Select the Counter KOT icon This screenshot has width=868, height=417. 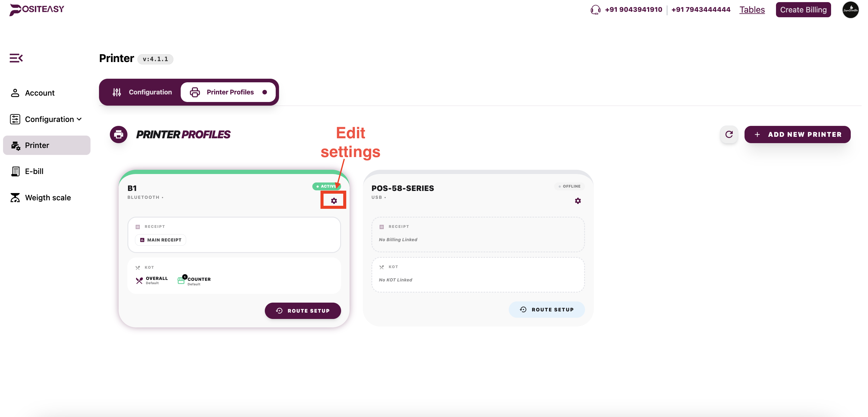pos(181,280)
